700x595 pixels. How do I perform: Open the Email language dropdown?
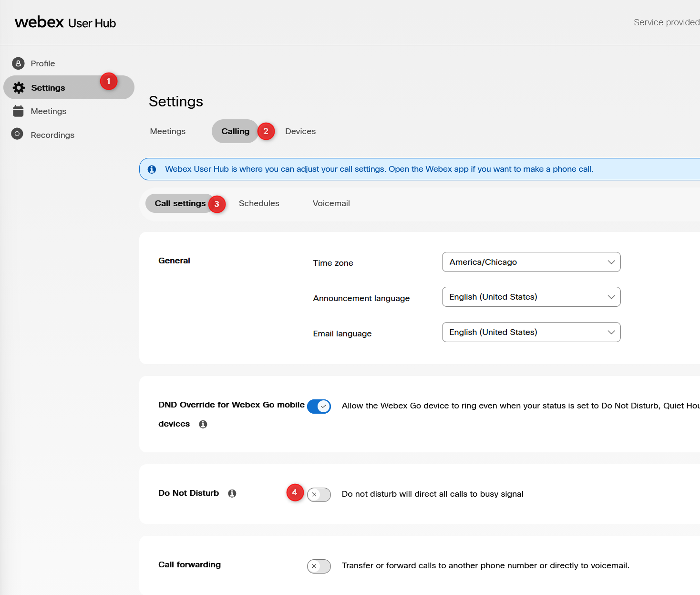click(x=531, y=332)
